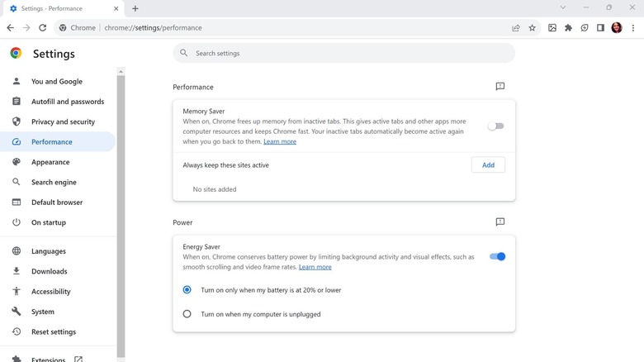The width and height of the screenshot is (644, 362).
Task: Click the profile avatar picture
Action: 617,27
